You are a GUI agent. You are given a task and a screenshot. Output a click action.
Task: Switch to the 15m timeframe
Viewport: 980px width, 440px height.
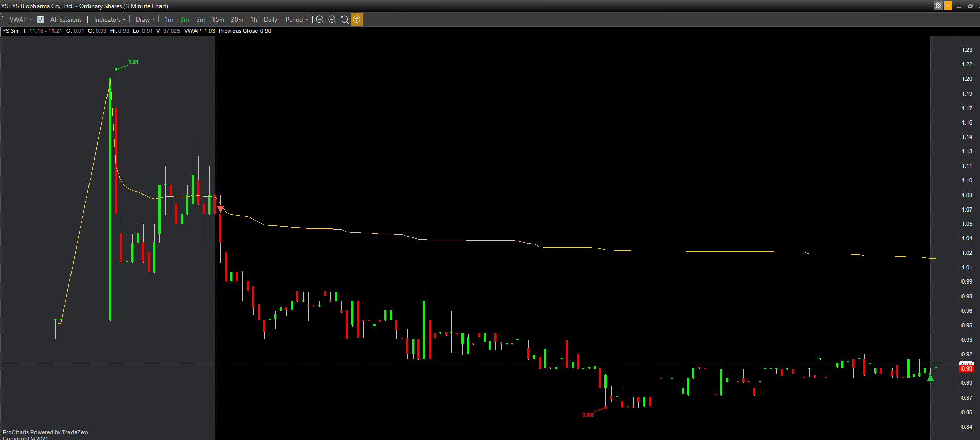tap(218, 20)
